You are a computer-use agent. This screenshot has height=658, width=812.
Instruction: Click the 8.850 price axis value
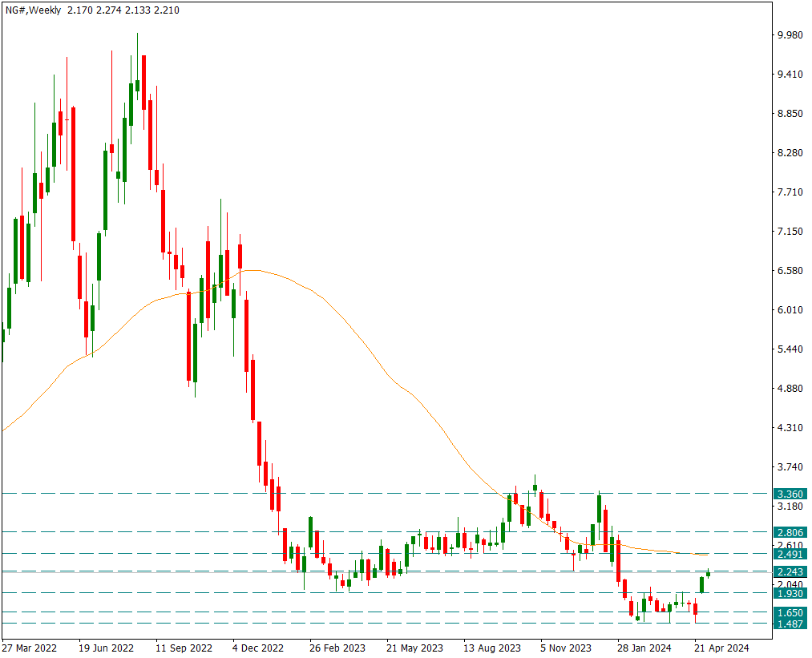(x=790, y=113)
